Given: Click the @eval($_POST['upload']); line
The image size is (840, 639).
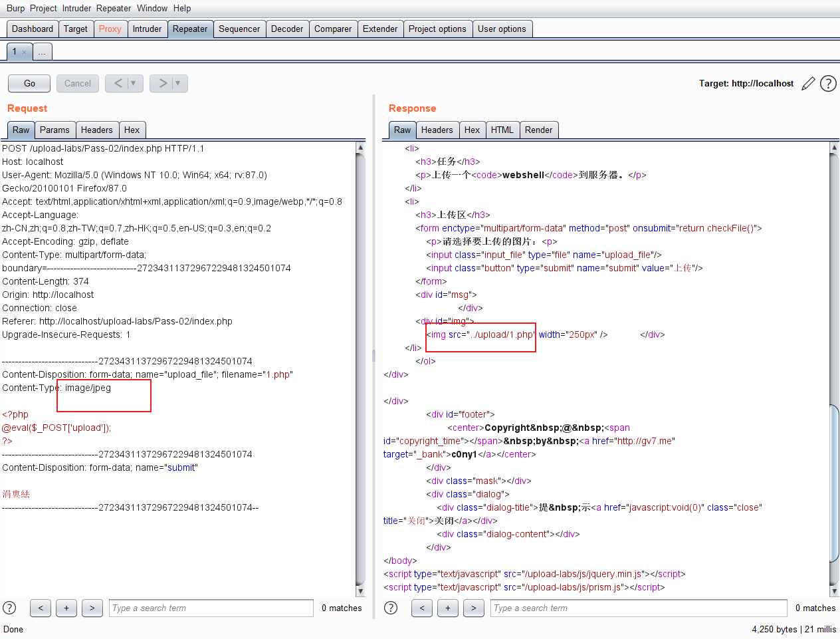Looking at the screenshot, I should pos(56,428).
